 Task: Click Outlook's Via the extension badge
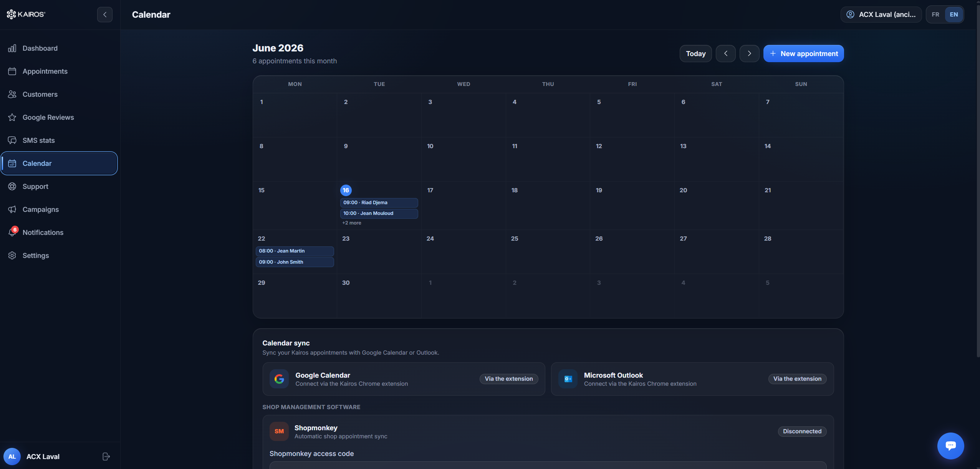coord(797,379)
